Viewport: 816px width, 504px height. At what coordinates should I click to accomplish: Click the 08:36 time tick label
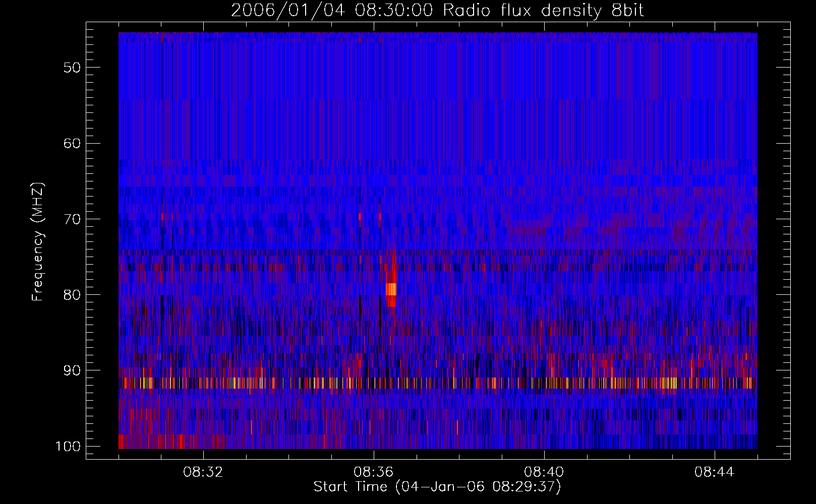(374, 472)
